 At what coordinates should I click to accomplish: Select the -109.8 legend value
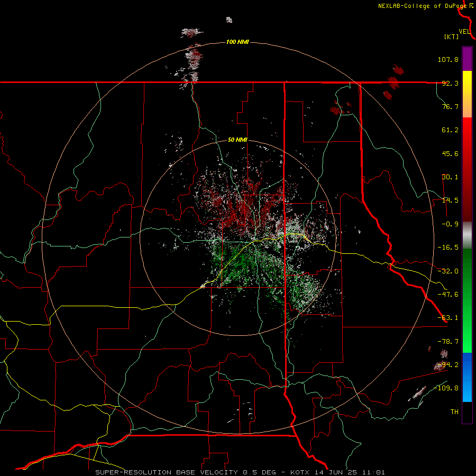coord(446,388)
